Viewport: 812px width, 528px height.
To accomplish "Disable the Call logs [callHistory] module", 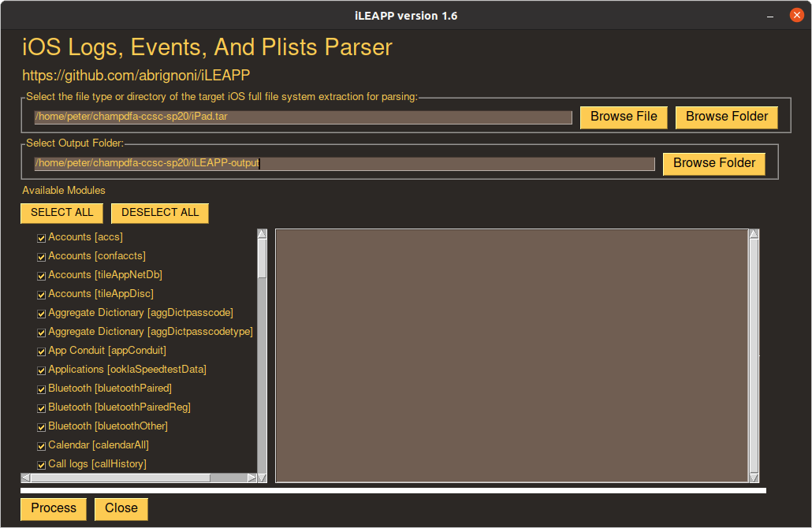I will click(42, 464).
